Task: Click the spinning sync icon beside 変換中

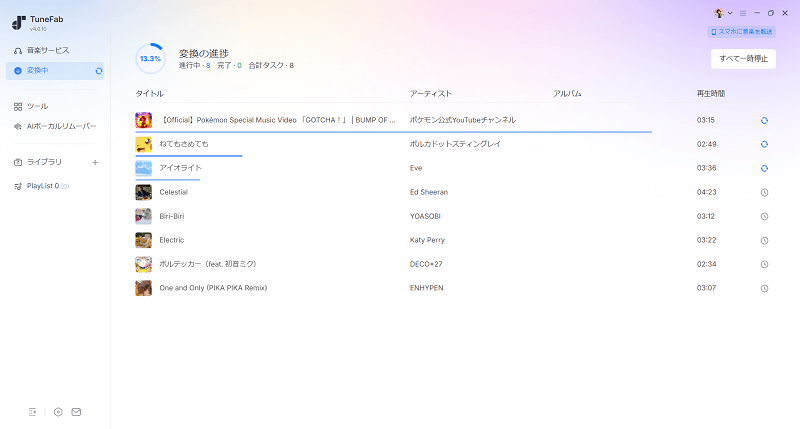Action: (x=98, y=71)
